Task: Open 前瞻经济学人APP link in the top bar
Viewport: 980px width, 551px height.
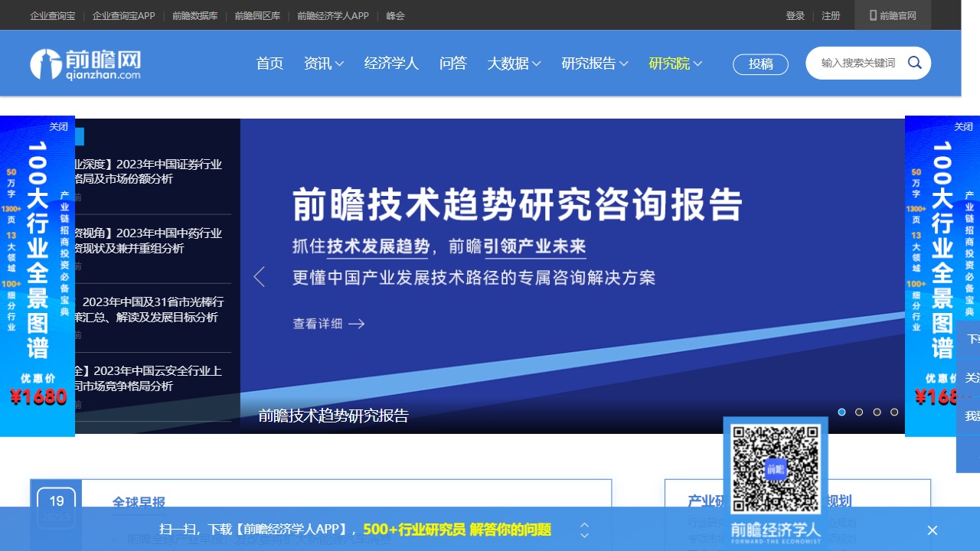Action: tap(333, 15)
